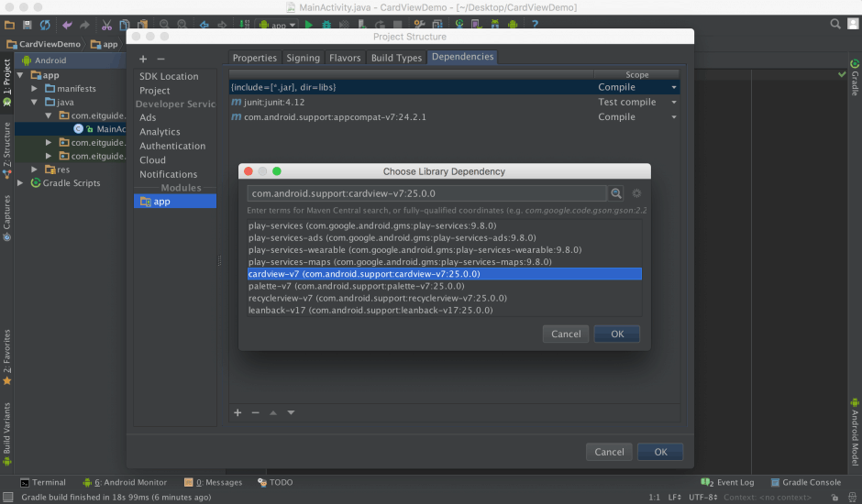Open the 2: Favorites tool window tab

7,356
